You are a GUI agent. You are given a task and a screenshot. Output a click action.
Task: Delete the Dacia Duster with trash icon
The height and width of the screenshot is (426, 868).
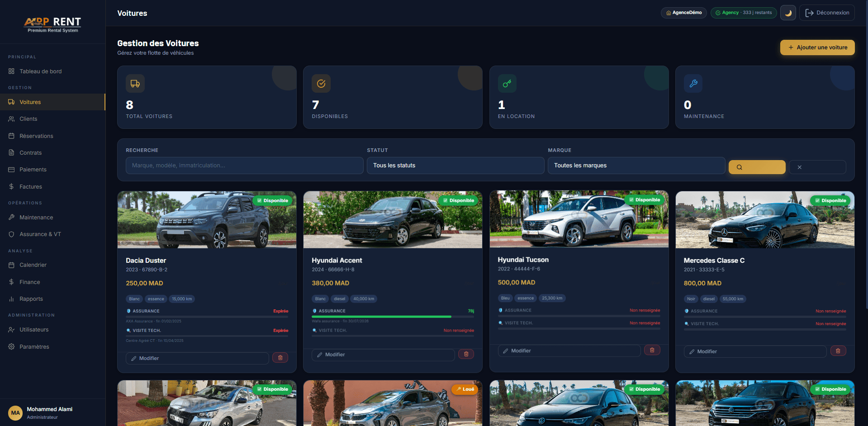pos(280,358)
